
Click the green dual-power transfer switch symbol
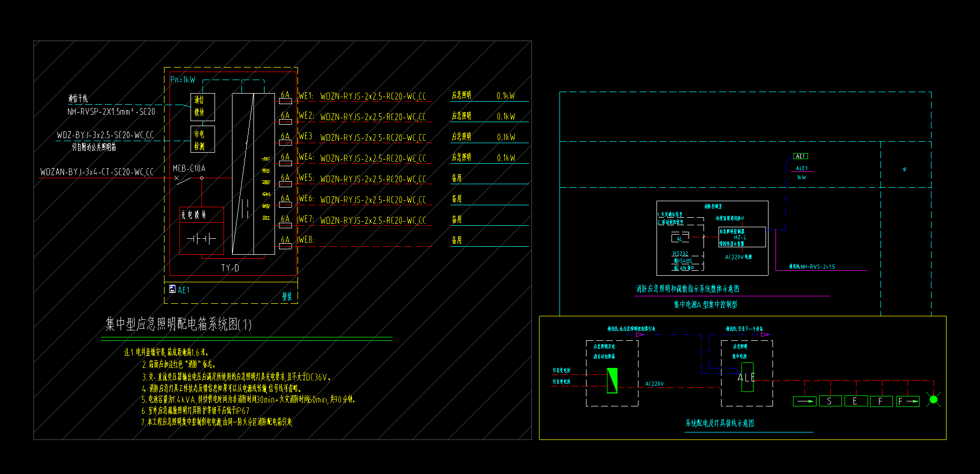click(612, 381)
